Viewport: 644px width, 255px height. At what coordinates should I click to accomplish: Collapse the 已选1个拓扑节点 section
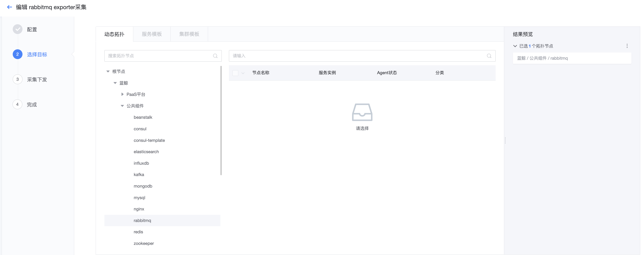515,46
